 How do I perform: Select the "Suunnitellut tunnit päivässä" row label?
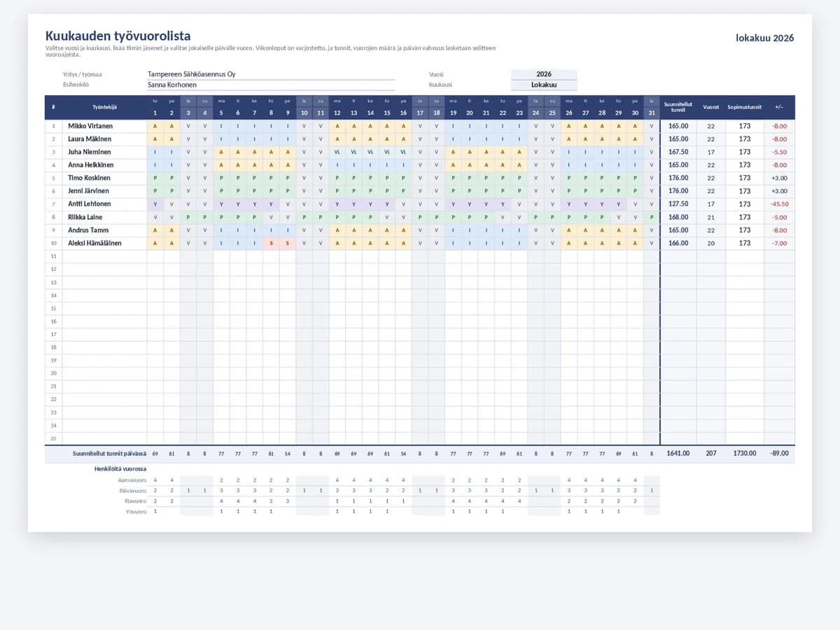(x=109, y=454)
